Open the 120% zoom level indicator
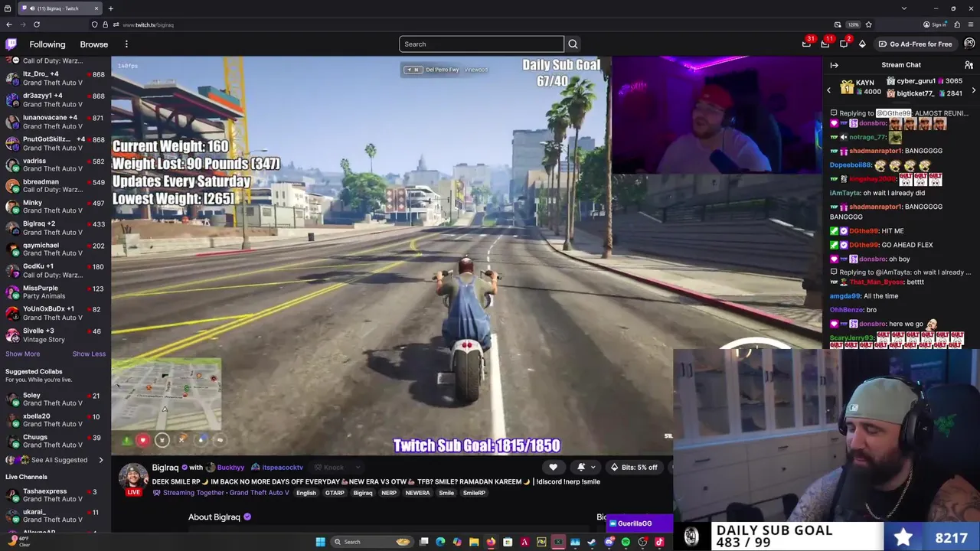 point(853,24)
